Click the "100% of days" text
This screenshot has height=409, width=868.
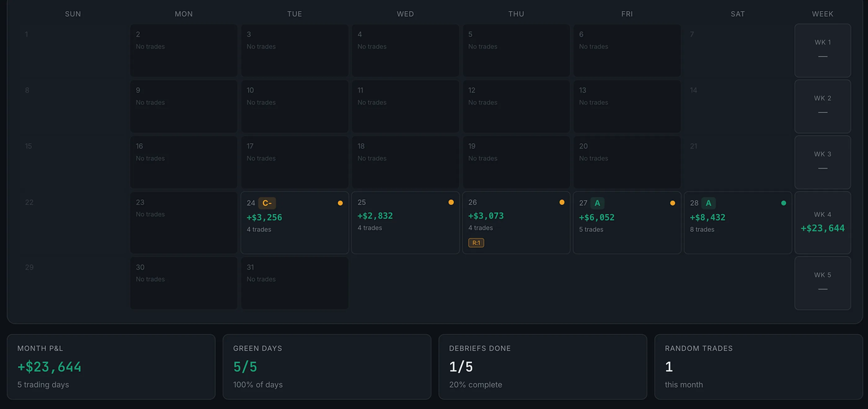coord(258,385)
